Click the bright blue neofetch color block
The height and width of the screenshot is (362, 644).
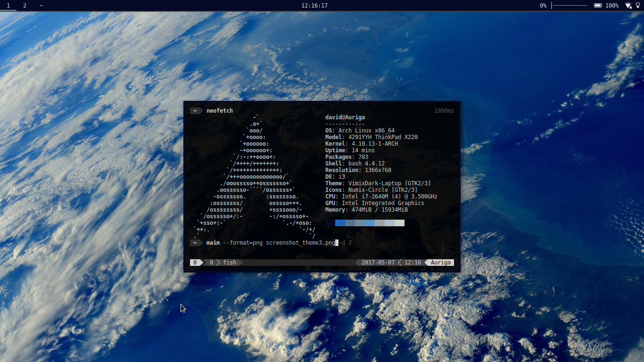pyautogui.click(x=340, y=223)
